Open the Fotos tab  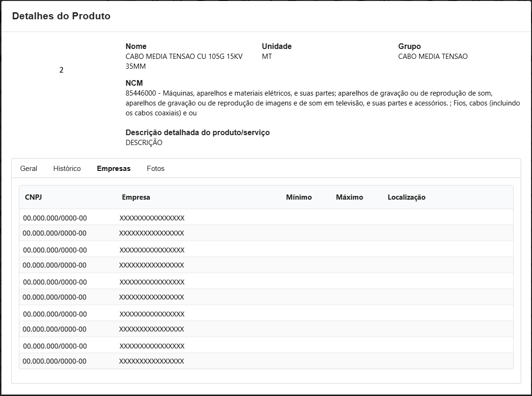tap(155, 169)
